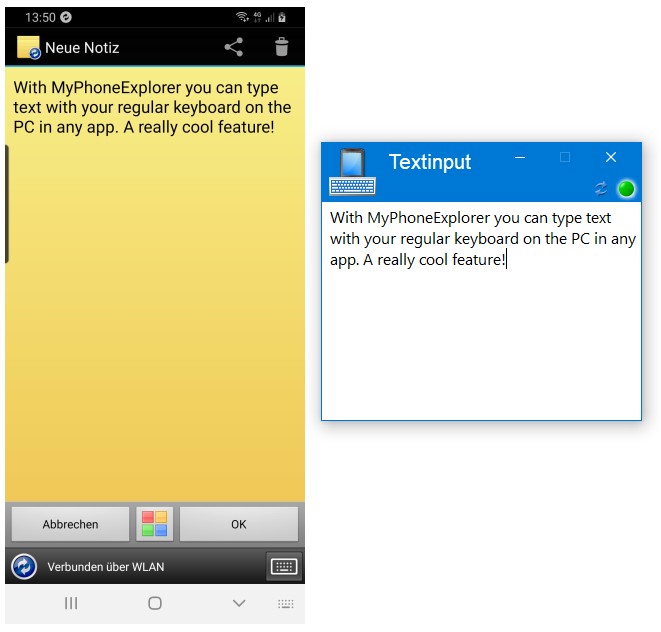Image resolution: width=661 pixels, height=632 pixels.
Task: Tap the battery status icon
Action: click(282, 17)
